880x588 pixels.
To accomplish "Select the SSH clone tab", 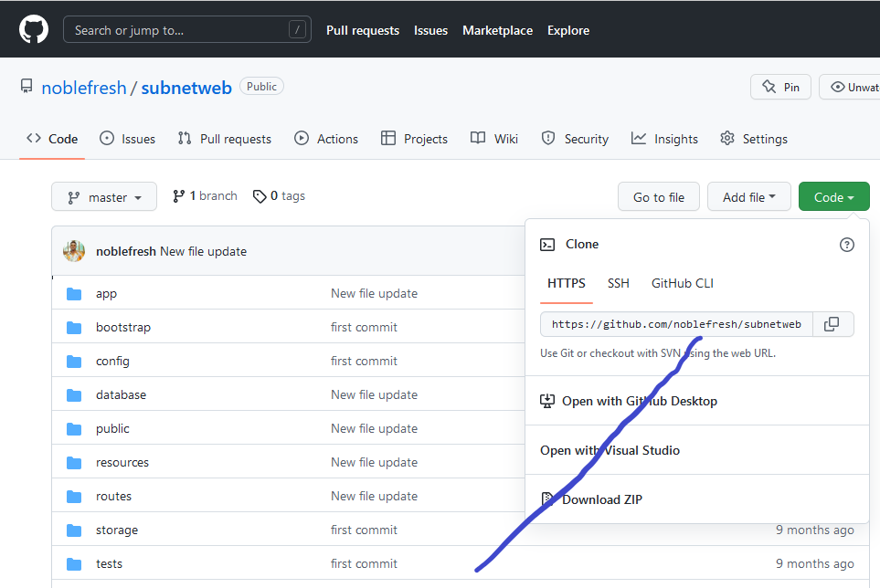I will click(x=619, y=284).
